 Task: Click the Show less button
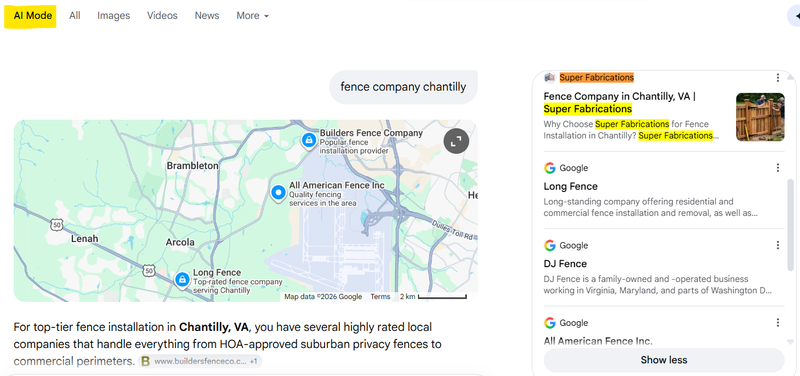pyautogui.click(x=664, y=360)
